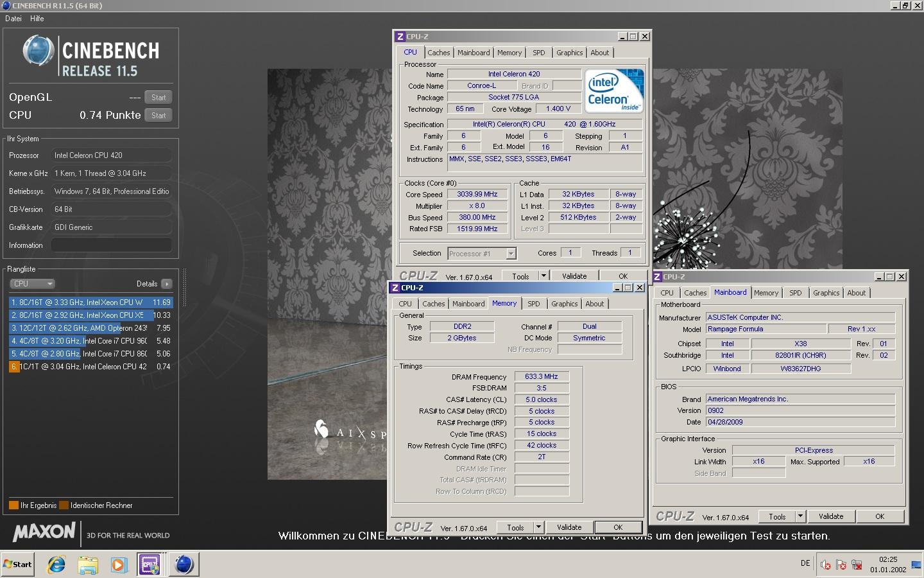This screenshot has width=924, height=578.
Task: Open Internet Explorer from the taskbar
Action: click(x=56, y=565)
